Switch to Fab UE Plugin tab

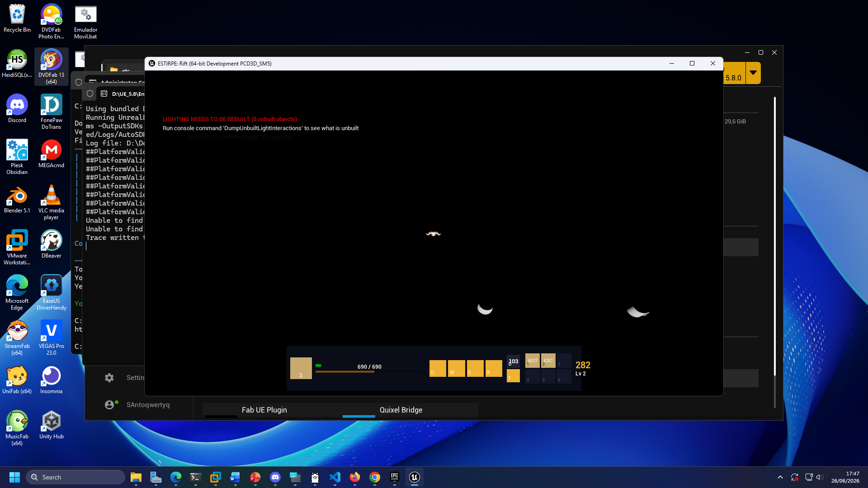click(x=264, y=410)
